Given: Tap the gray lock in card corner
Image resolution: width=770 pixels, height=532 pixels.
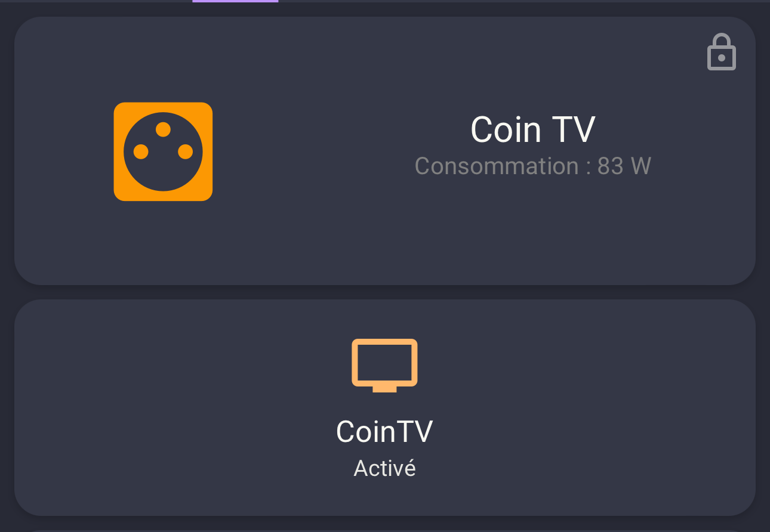Looking at the screenshot, I should (x=722, y=52).
